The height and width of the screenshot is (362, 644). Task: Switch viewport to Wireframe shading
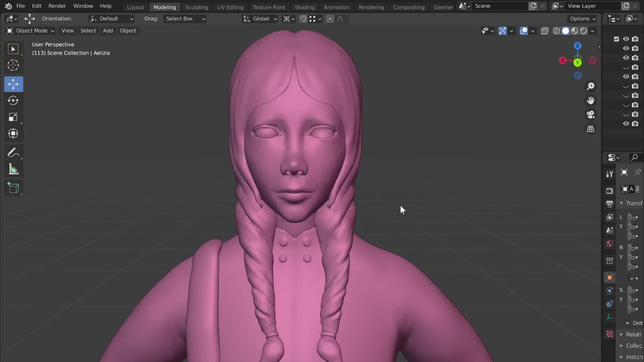coord(556,31)
